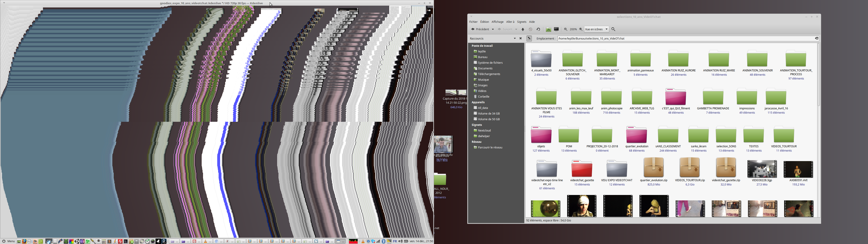868x244 pixels.
Task: Open the Signets menu
Action: pos(521,22)
